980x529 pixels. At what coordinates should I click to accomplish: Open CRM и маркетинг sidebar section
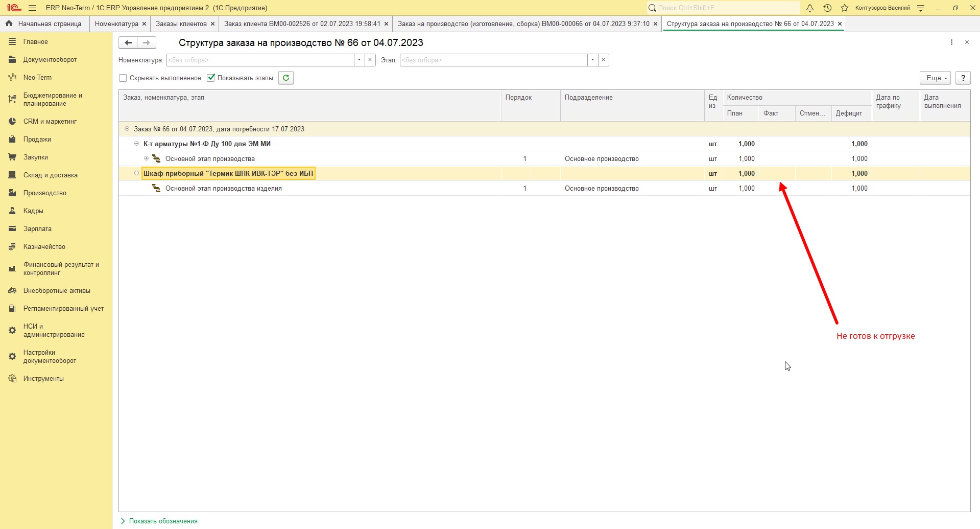point(50,122)
